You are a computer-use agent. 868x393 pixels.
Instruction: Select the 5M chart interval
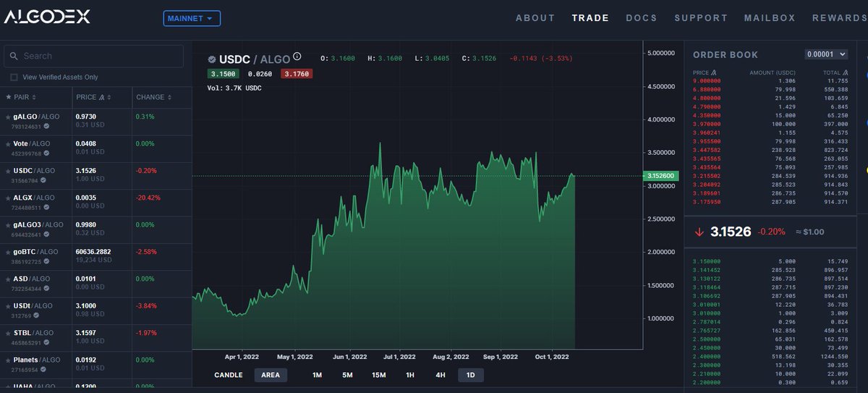point(347,375)
